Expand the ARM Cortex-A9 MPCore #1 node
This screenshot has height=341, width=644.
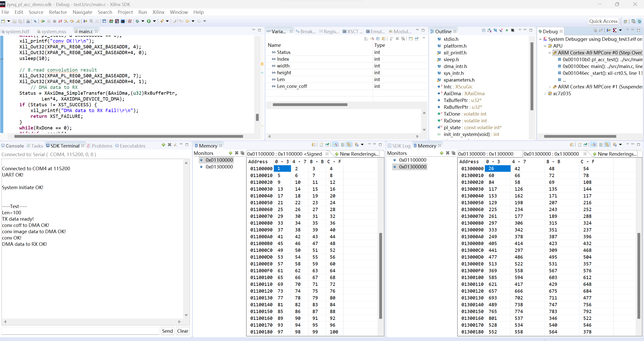click(550, 87)
